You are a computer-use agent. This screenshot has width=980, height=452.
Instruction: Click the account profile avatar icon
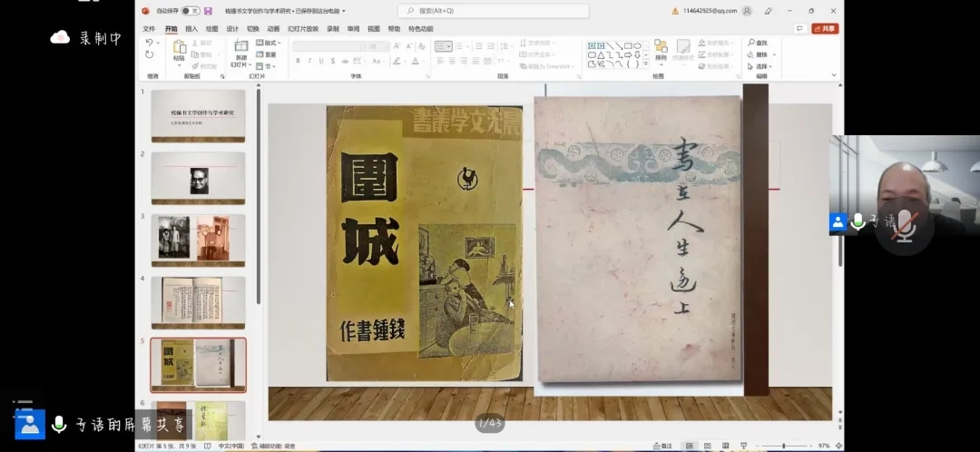(x=747, y=11)
